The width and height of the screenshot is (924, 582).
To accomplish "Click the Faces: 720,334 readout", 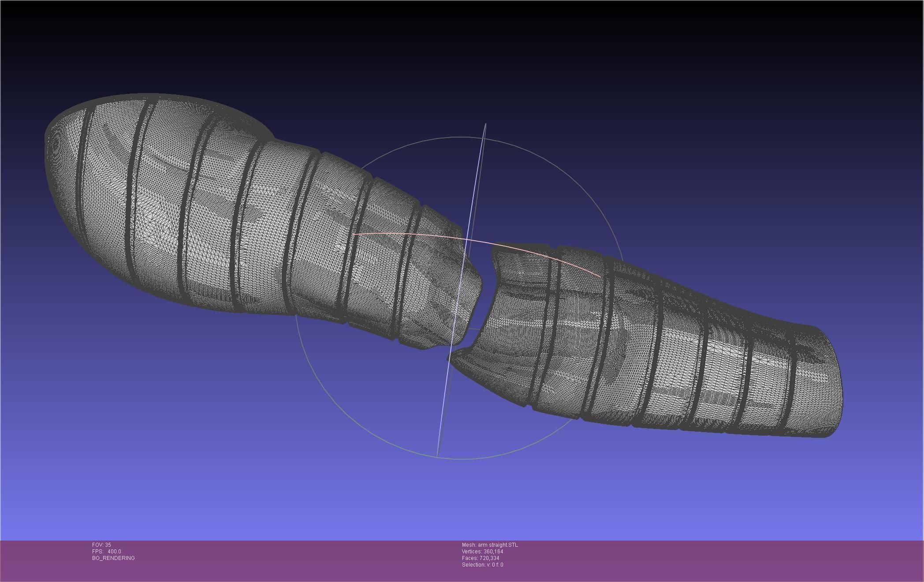I will 481,558.
